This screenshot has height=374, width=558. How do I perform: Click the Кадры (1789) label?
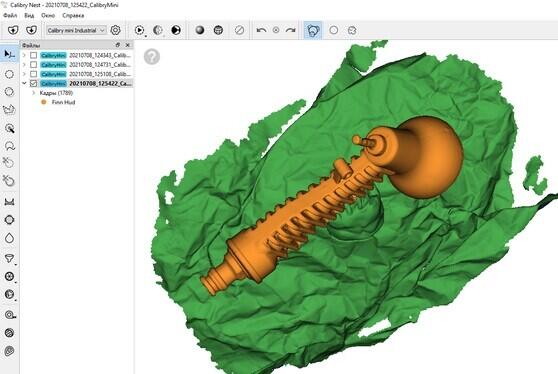tap(56, 93)
